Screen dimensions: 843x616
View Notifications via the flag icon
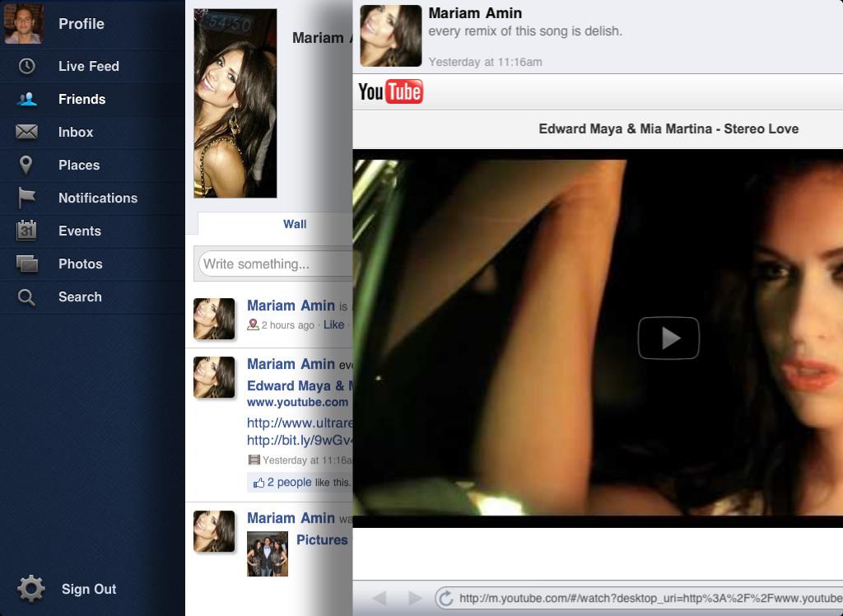click(26, 198)
